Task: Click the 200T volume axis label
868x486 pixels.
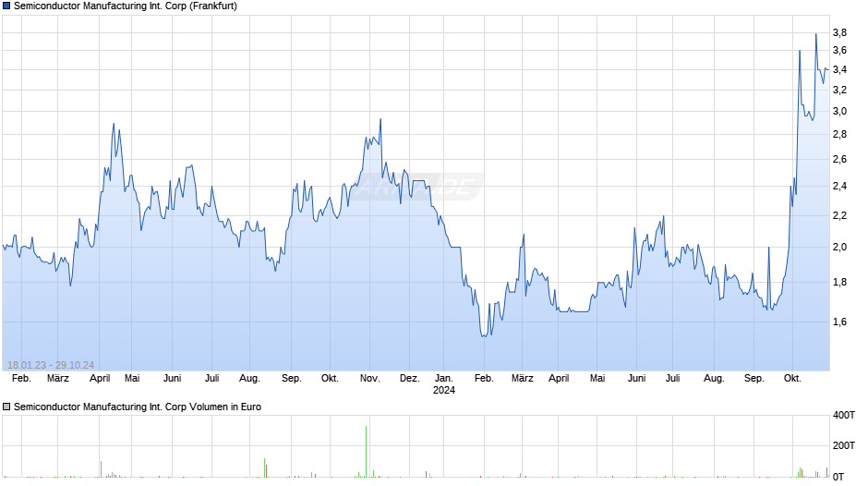Action: (844, 445)
